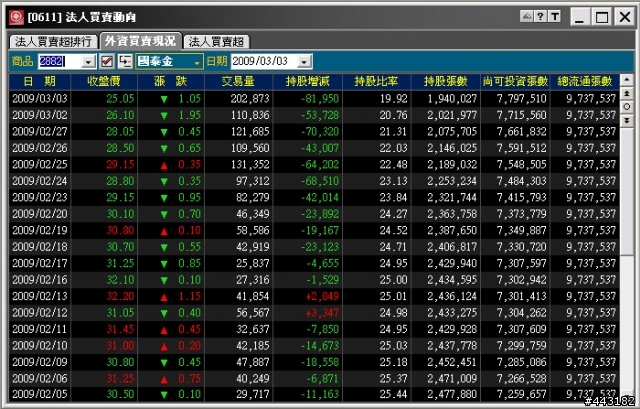Click the list selector icon next to checkbox
This screenshot has width=640, height=409.
[x=125, y=61]
